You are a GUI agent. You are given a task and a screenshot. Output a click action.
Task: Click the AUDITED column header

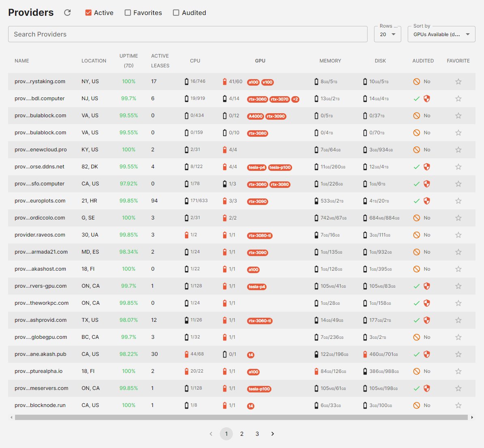[x=423, y=61]
